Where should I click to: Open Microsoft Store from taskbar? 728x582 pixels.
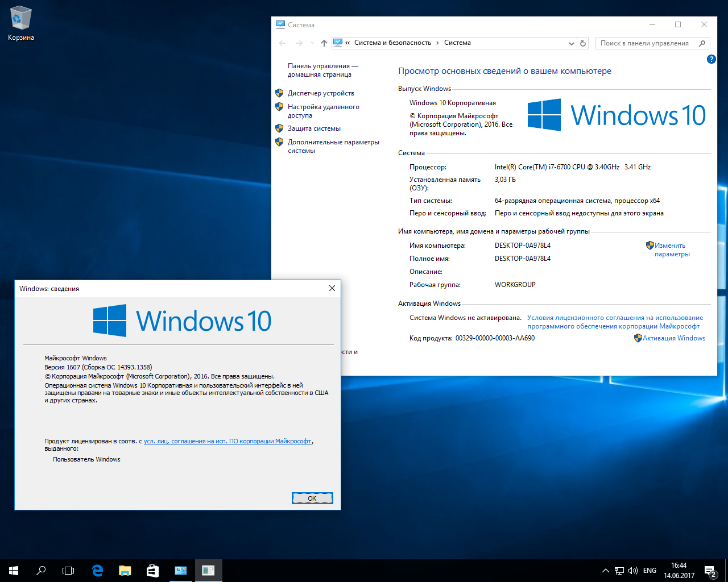tap(152, 571)
